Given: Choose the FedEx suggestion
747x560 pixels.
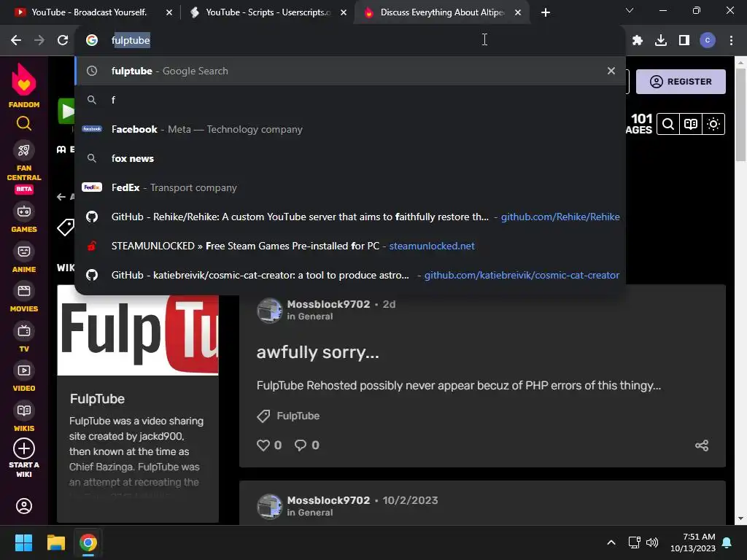Looking at the screenshot, I should [x=350, y=187].
